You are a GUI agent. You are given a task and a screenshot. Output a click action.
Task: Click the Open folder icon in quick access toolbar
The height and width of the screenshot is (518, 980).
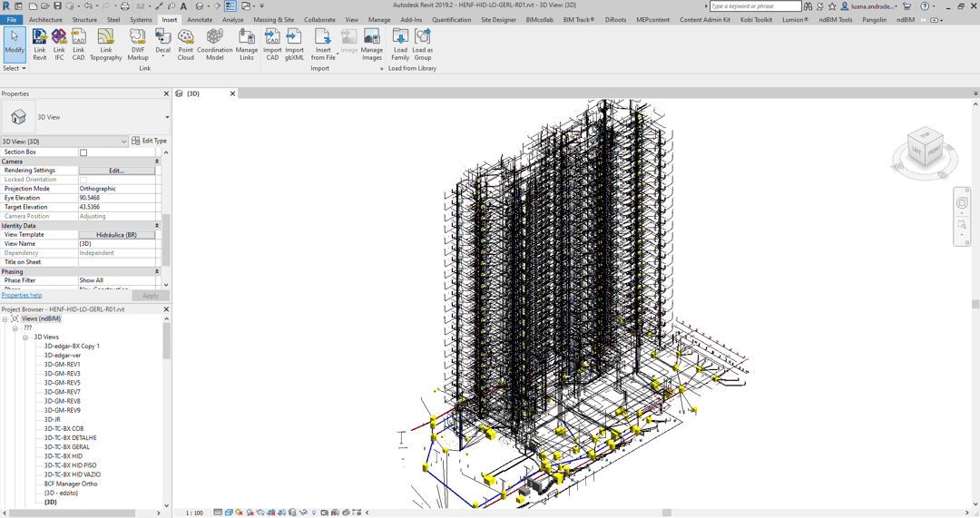[x=45, y=5]
